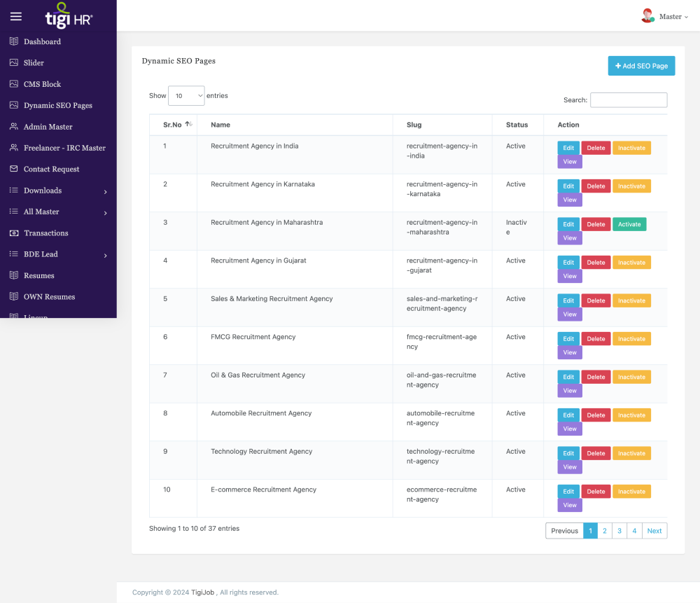Click the Transactions money icon
Screen dimensions: 700x603
point(14,233)
